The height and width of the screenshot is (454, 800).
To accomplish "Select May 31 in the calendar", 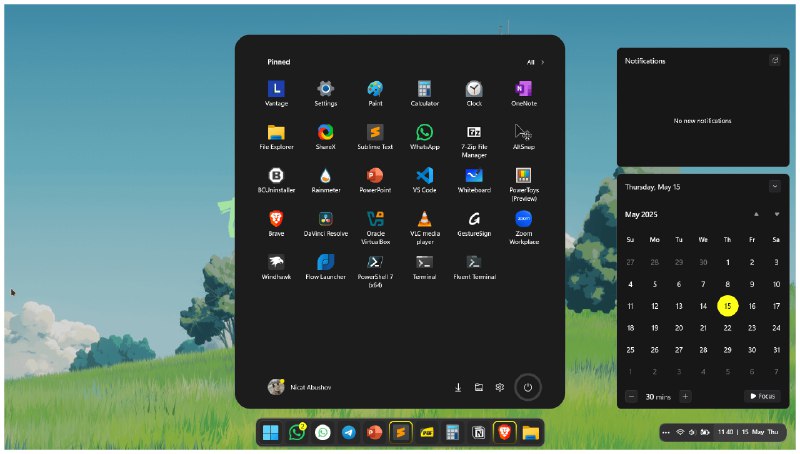I will tap(776, 350).
